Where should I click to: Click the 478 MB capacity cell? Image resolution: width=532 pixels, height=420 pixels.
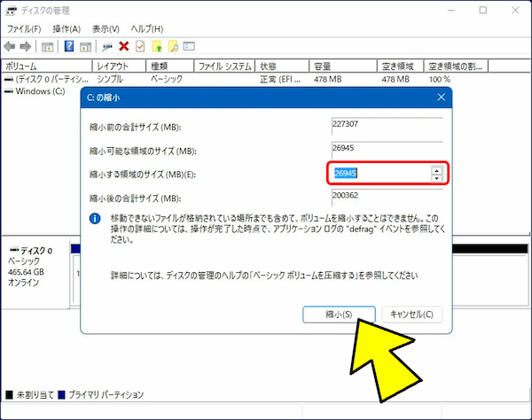(x=328, y=80)
